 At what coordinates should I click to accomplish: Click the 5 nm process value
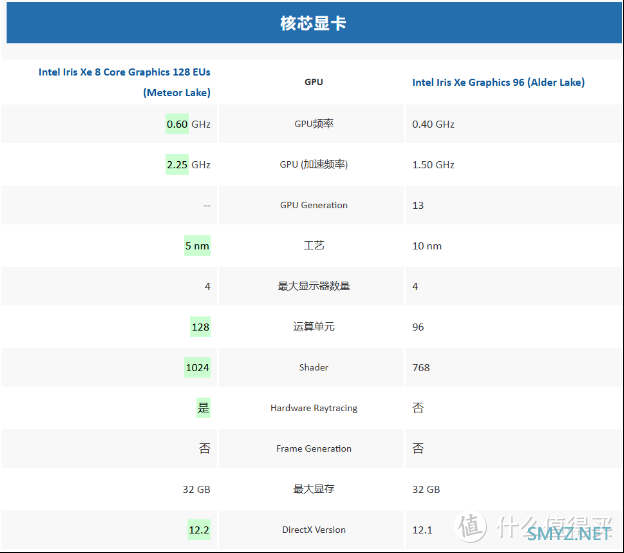pos(197,246)
